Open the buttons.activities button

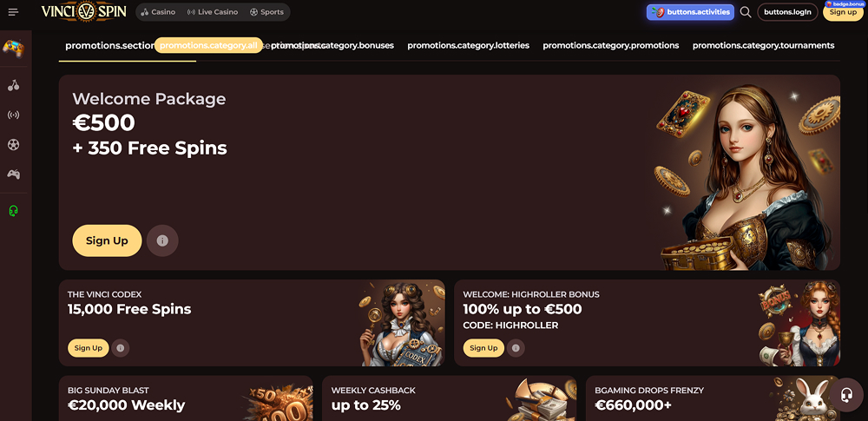coord(690,12)
